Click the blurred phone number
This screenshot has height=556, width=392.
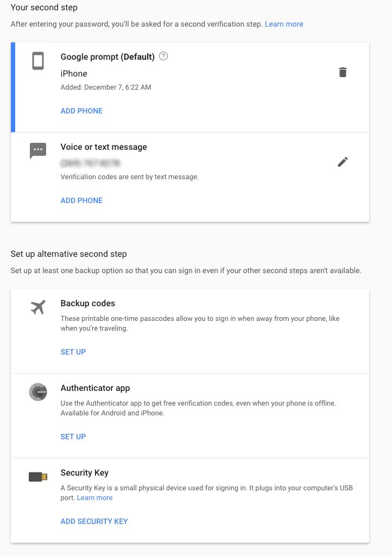(90, 163)
